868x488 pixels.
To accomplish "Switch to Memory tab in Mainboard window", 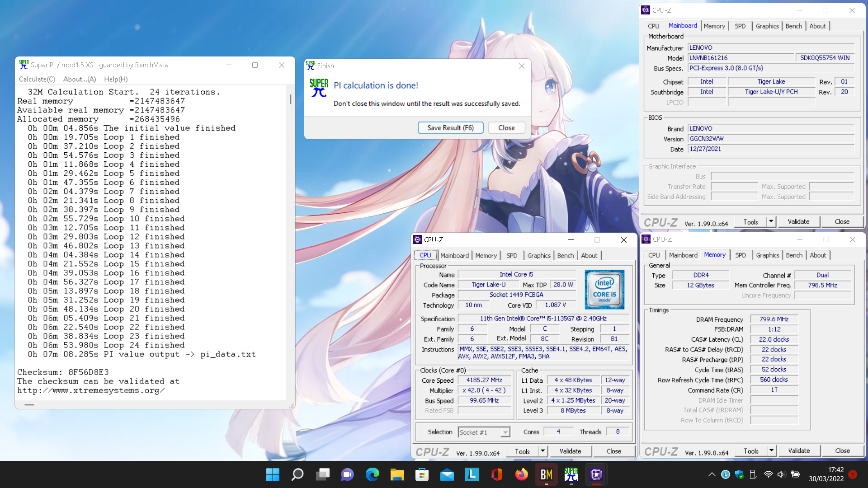I will click(x=714, y=26).
